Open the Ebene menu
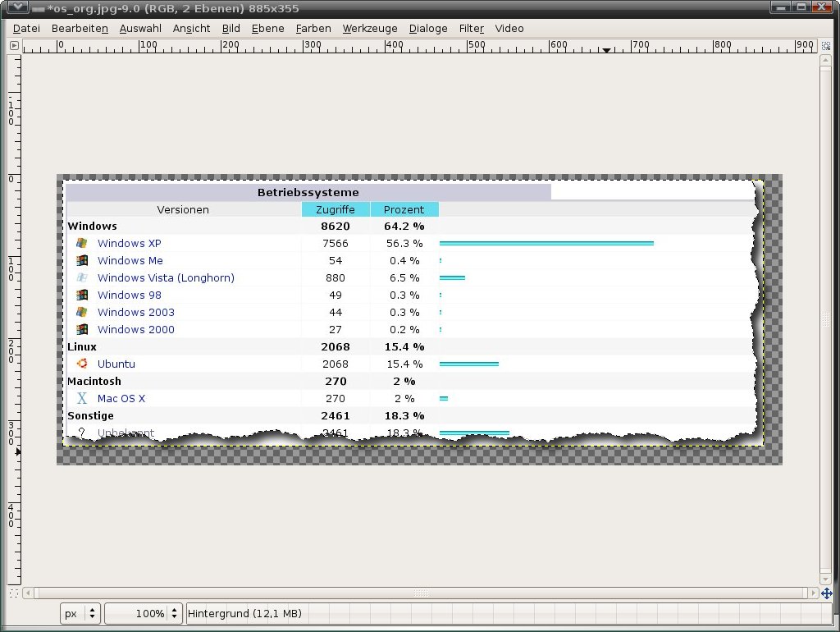 [267, 28]
